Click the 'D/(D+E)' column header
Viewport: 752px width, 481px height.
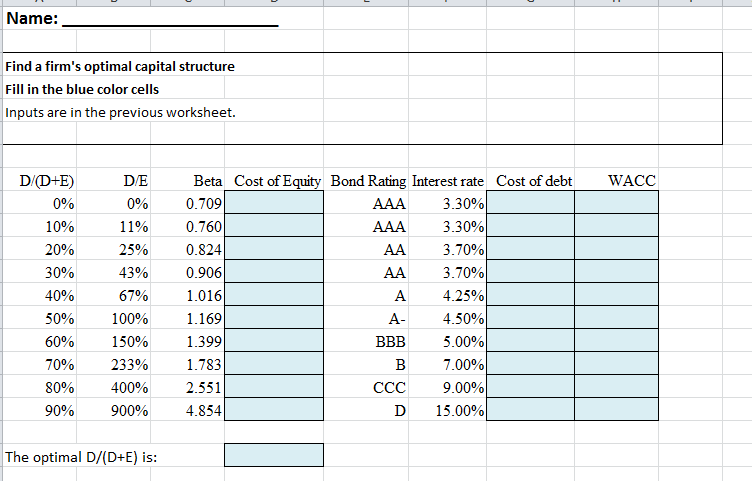pyautogui.click(x=47, y=181)
